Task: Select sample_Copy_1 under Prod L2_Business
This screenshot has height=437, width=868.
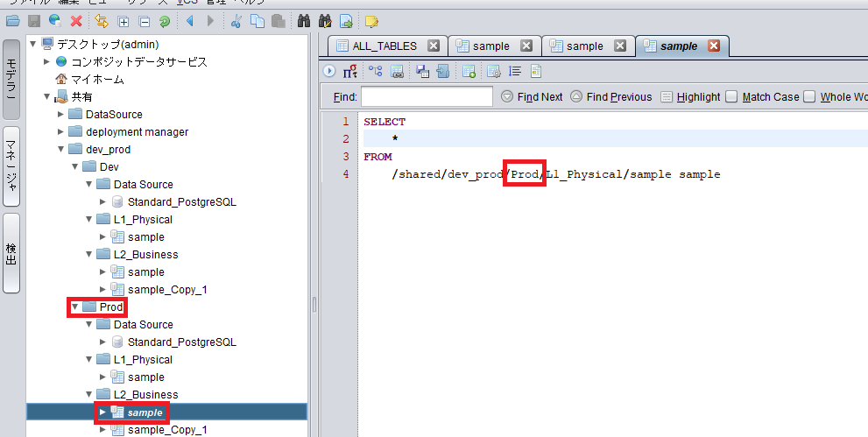Action: coord(168,430)
